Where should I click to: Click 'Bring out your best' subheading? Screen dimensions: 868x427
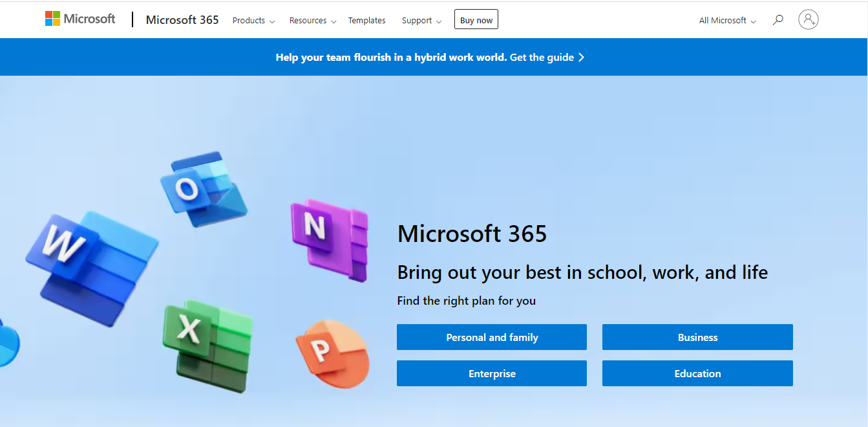click(582, 272)
